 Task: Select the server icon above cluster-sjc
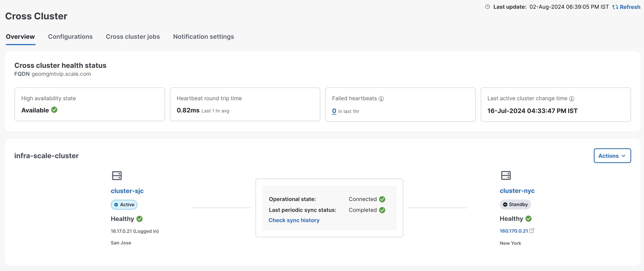(x=117, y=175)
